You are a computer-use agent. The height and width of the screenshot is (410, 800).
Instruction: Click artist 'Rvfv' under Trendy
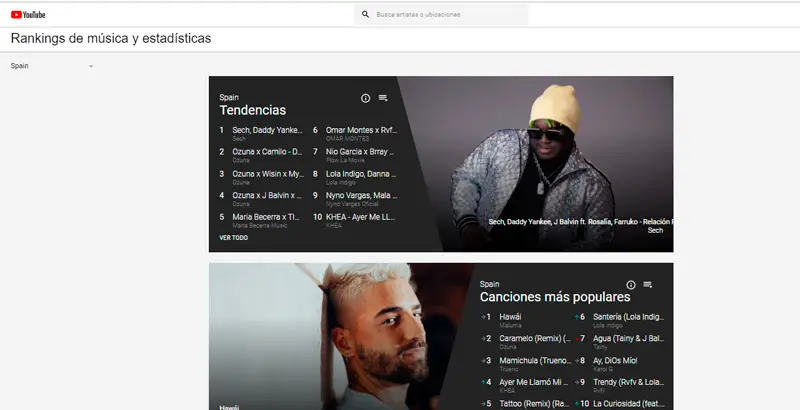(599, 391)
